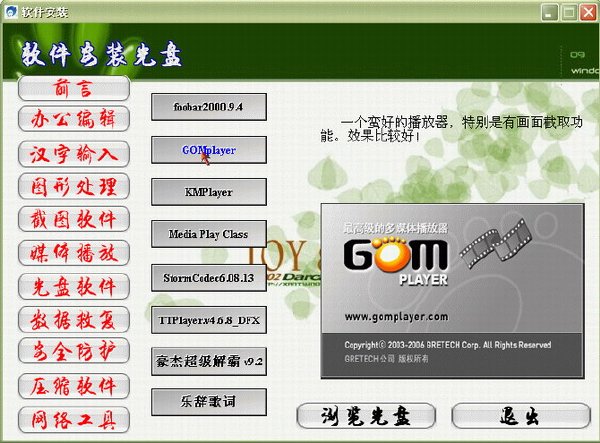Select the 办公编辑 category

click(74, 119)
